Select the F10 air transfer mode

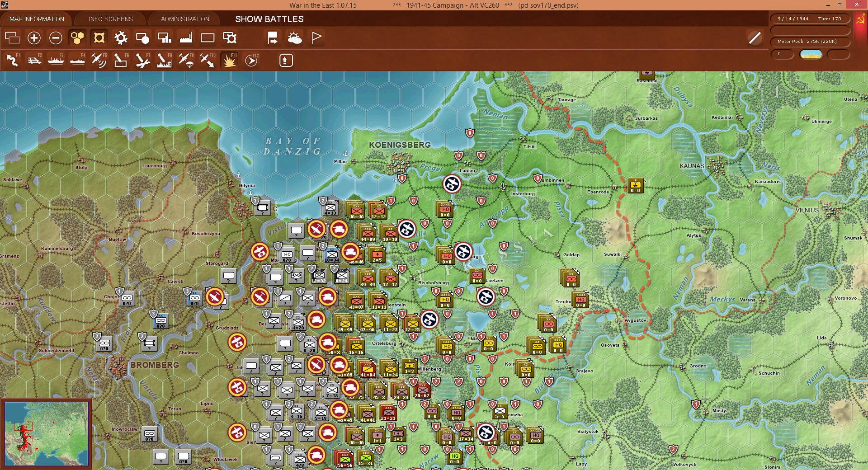208,60
